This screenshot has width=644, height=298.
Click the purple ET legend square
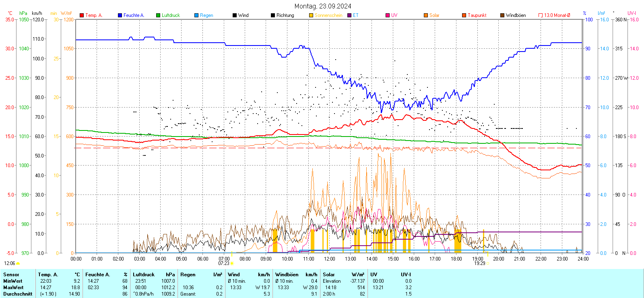pyautogui.click(x=349, y=15)
